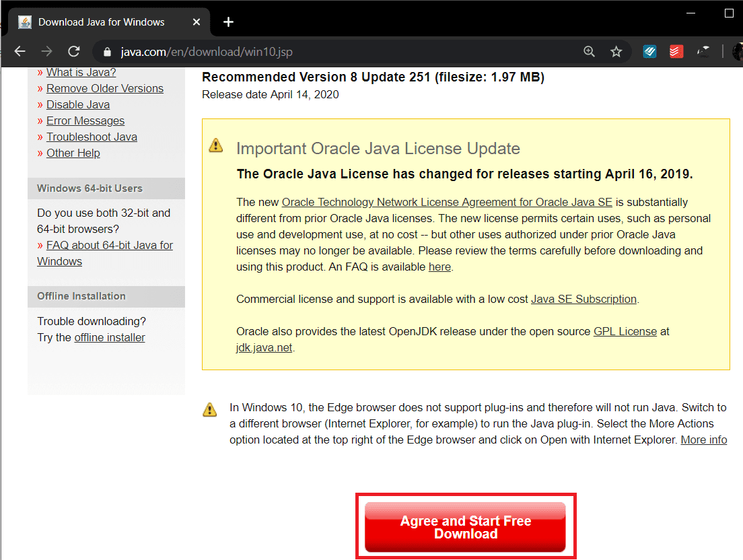Click the warning icon beside License Update heading

pyautogui.click(x=215, y=145)
